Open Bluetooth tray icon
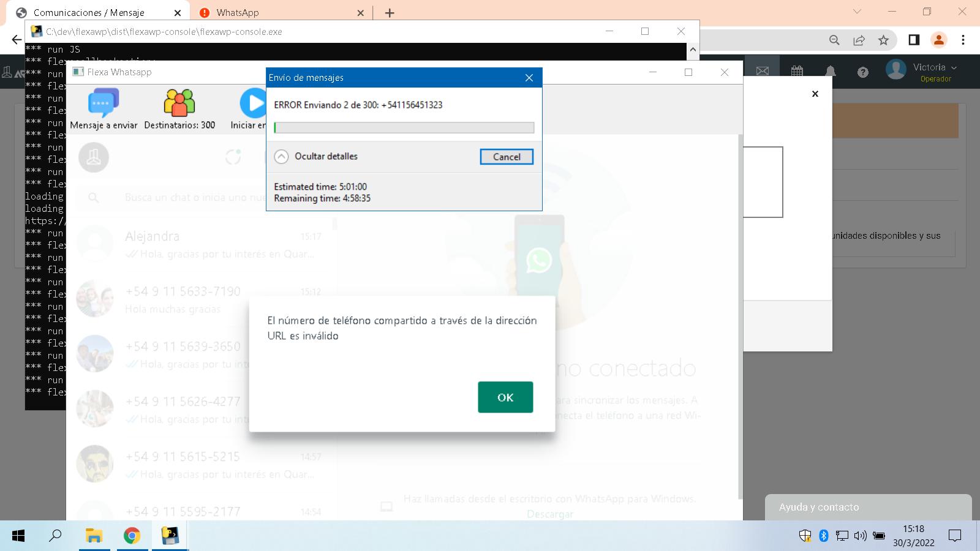Screen dimensions: 980x551 [x=824, y=536]
